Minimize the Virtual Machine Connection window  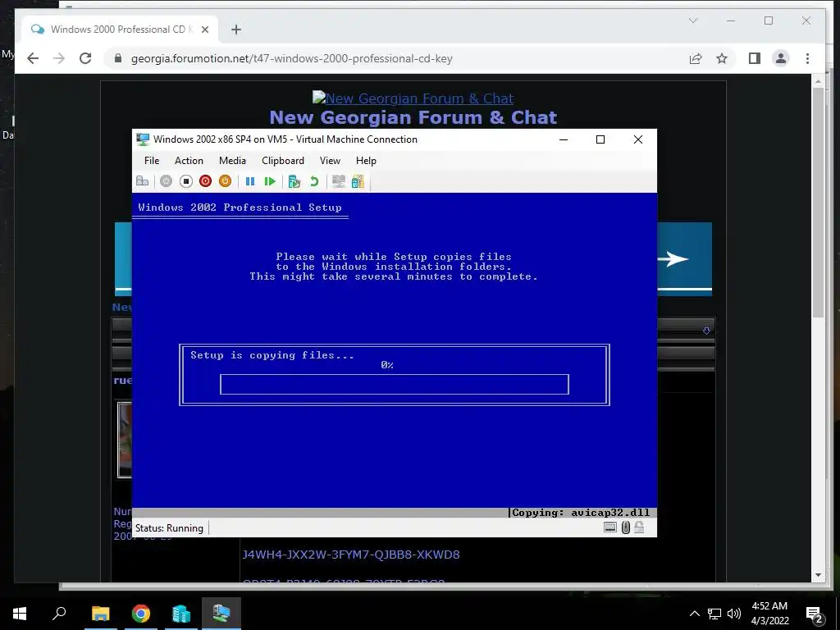[x=564, y=139]
